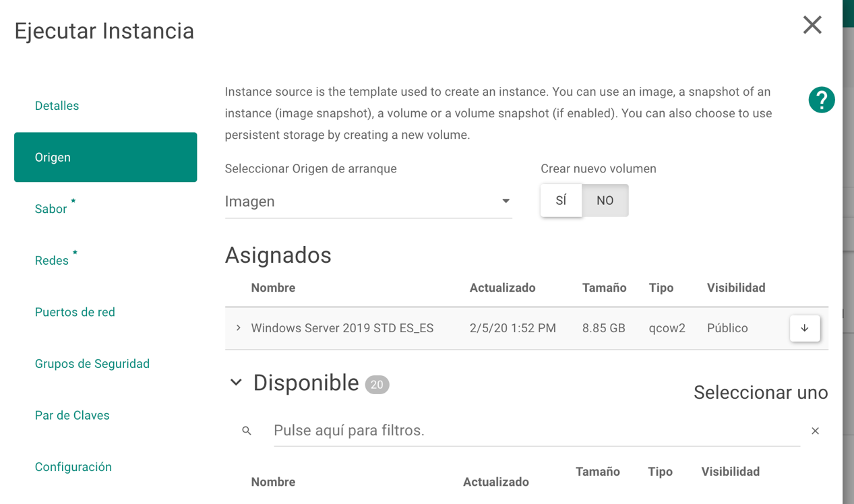The height and width of the screenshot is (504, 854).
Task: Set Crear nuevo volumen to NO
Action: tap(605, 200)
